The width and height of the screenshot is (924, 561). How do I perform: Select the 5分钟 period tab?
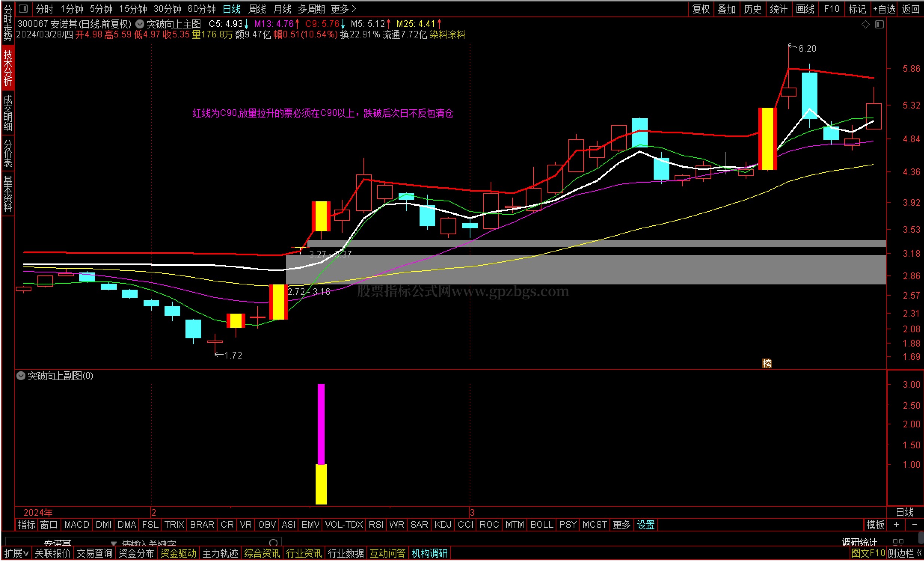101,9
